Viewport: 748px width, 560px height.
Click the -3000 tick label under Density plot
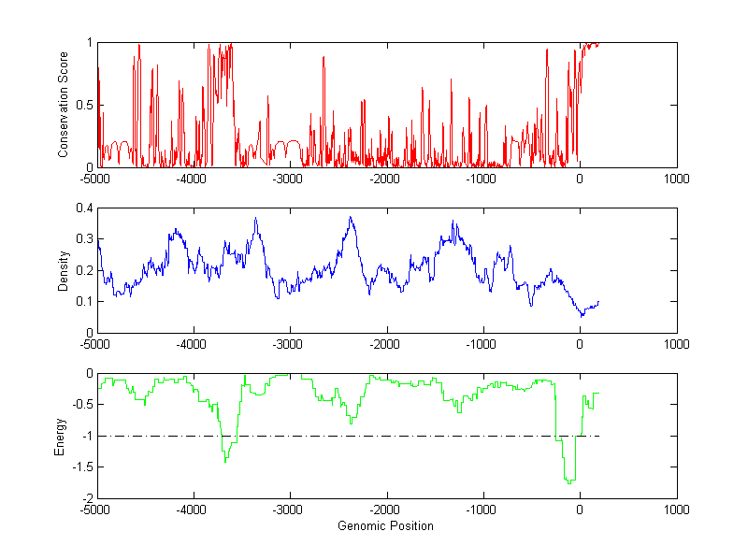click(290, 343)
